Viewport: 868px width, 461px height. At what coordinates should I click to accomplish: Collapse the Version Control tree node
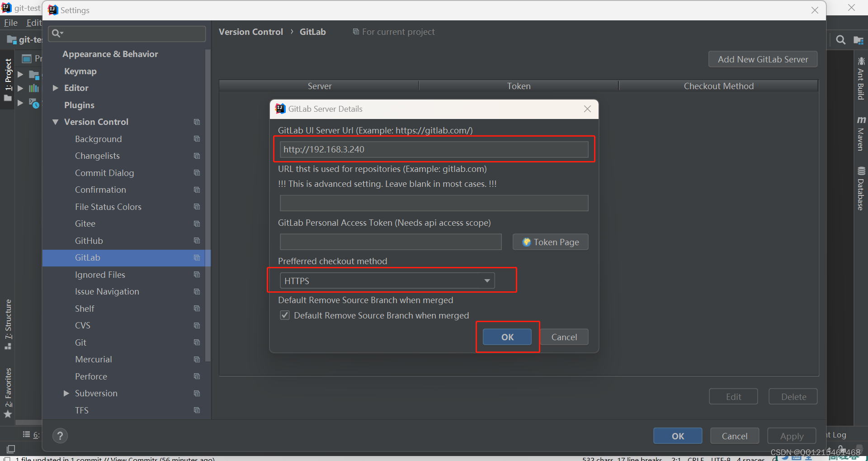(x=55, y=122)
